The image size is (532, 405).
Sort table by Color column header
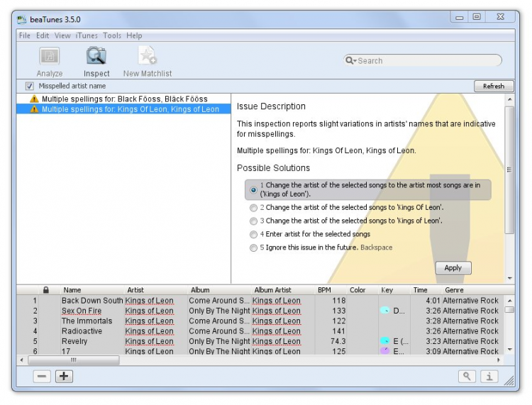[362, 290]
